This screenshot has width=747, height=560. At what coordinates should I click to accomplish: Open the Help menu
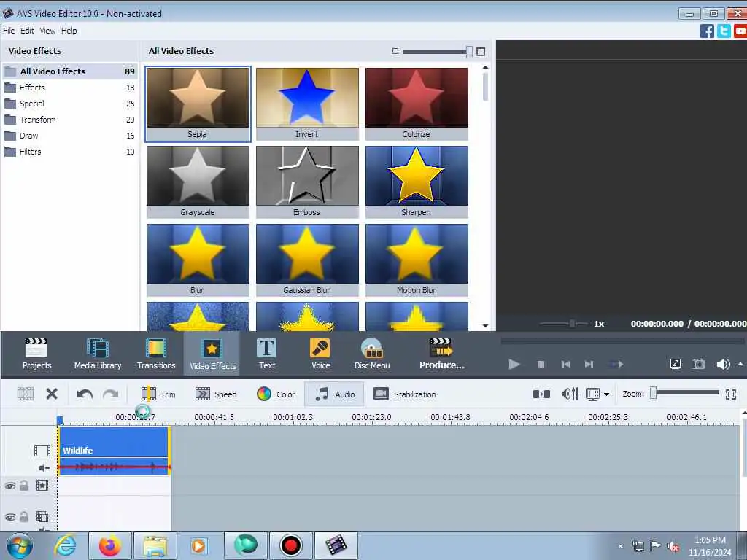coord(69,31)
